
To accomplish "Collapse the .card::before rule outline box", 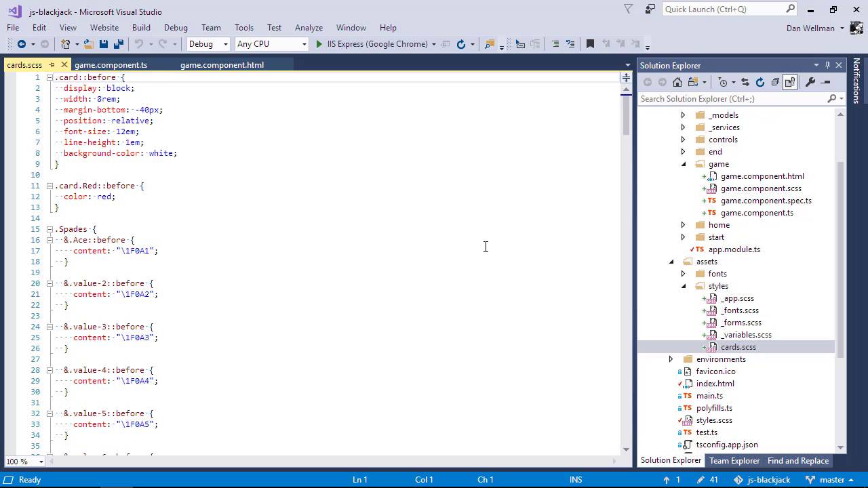I will point(50,77).
